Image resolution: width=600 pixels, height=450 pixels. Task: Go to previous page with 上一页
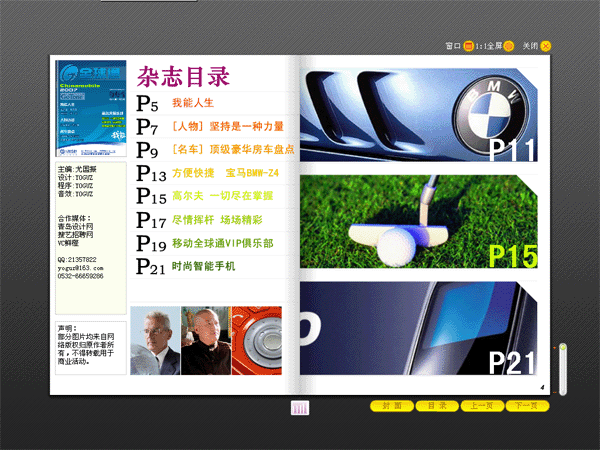pos(482,406)
